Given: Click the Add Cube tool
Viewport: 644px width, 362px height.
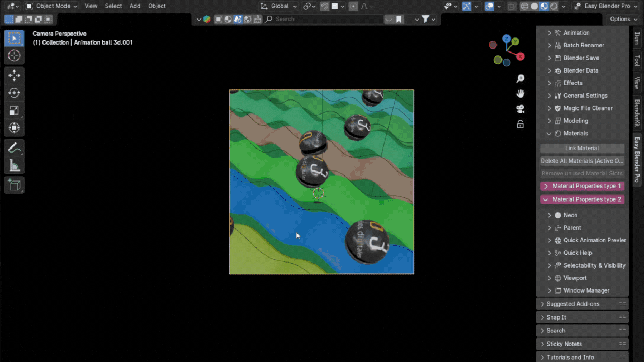Looking at the screenshot, I should (x=14, y=185).
